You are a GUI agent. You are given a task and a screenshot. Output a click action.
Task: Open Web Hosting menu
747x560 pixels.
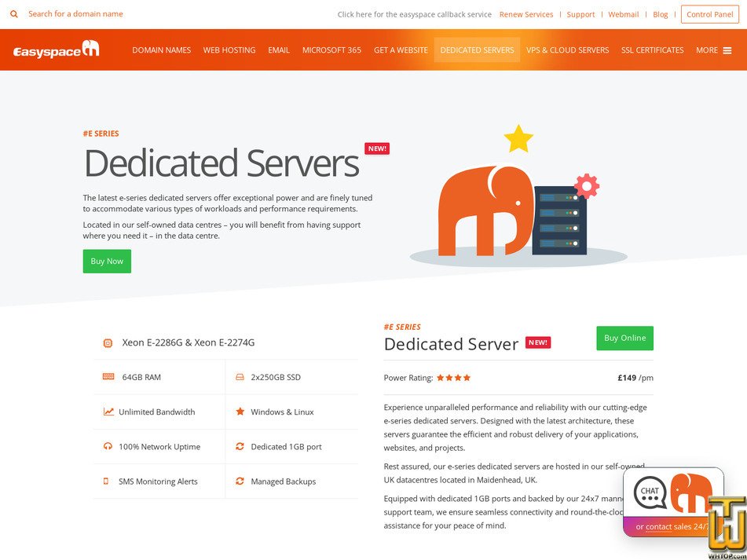click(229, 50)
